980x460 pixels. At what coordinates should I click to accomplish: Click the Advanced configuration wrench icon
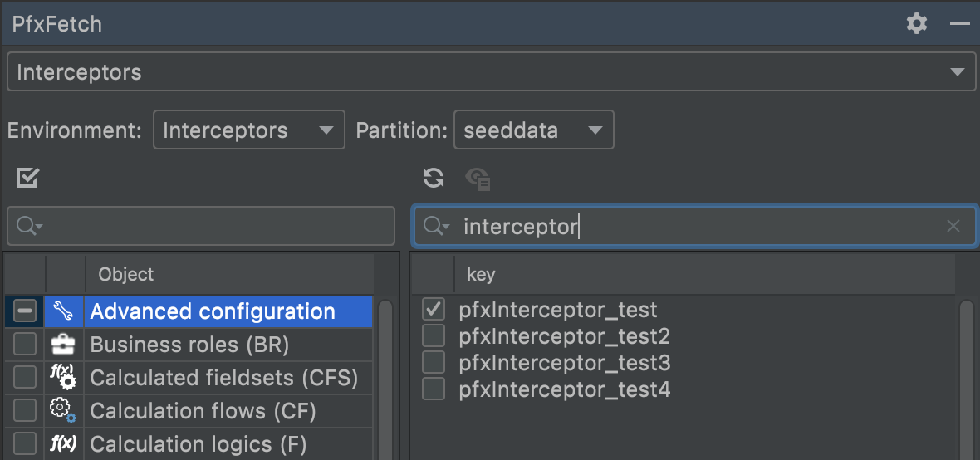(64, 311)
